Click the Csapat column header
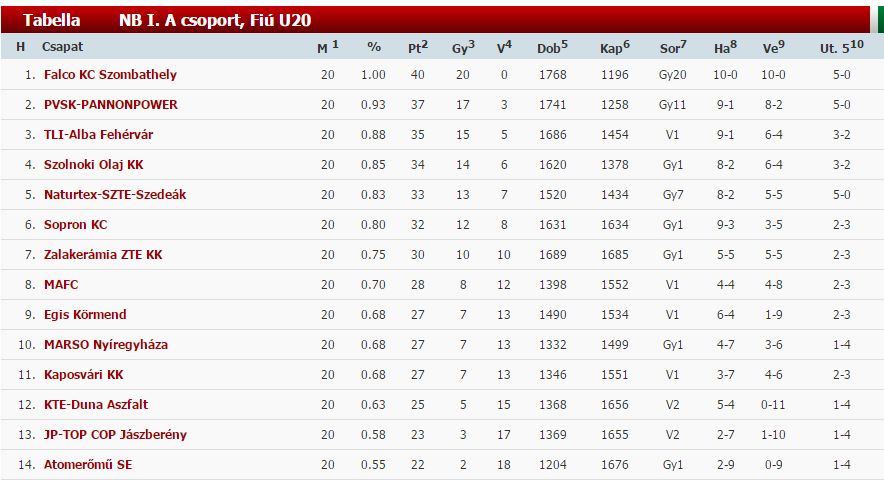 tap(62, 47)
